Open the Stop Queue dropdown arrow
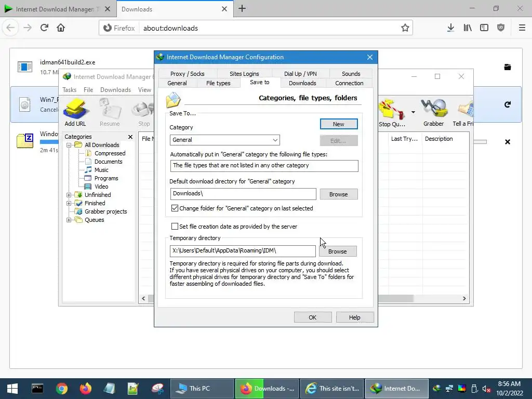The image size is (532, 399). point(413,112)
